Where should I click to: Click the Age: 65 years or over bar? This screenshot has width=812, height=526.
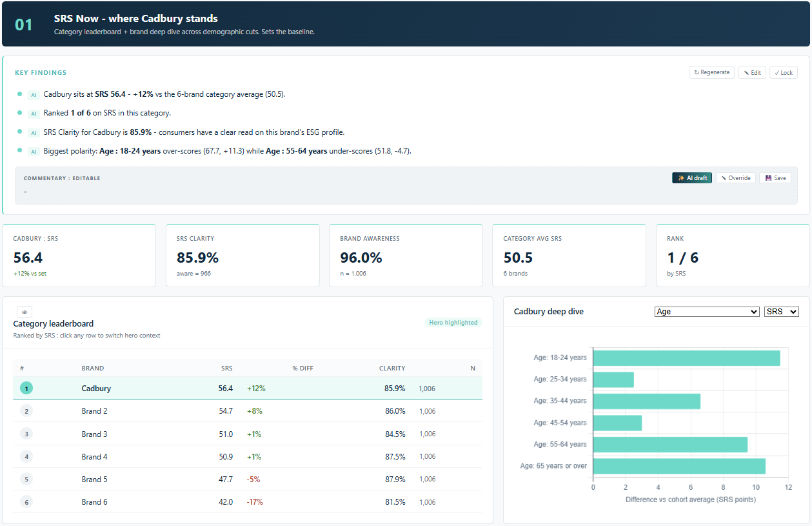(x=679, y=466)
